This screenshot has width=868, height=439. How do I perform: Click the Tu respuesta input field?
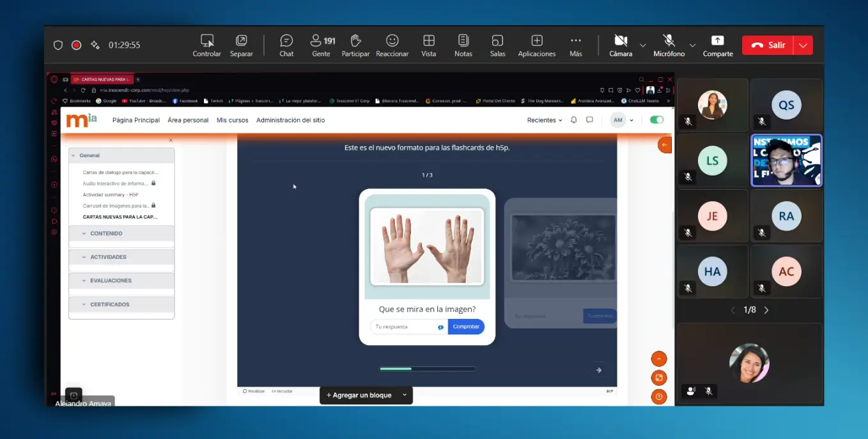click(x=404, y=327)
